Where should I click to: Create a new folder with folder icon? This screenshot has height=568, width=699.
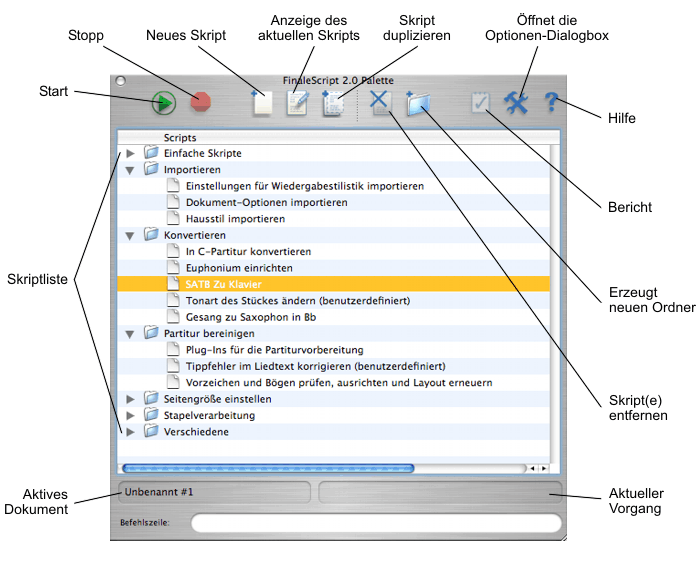coord(418,103)
